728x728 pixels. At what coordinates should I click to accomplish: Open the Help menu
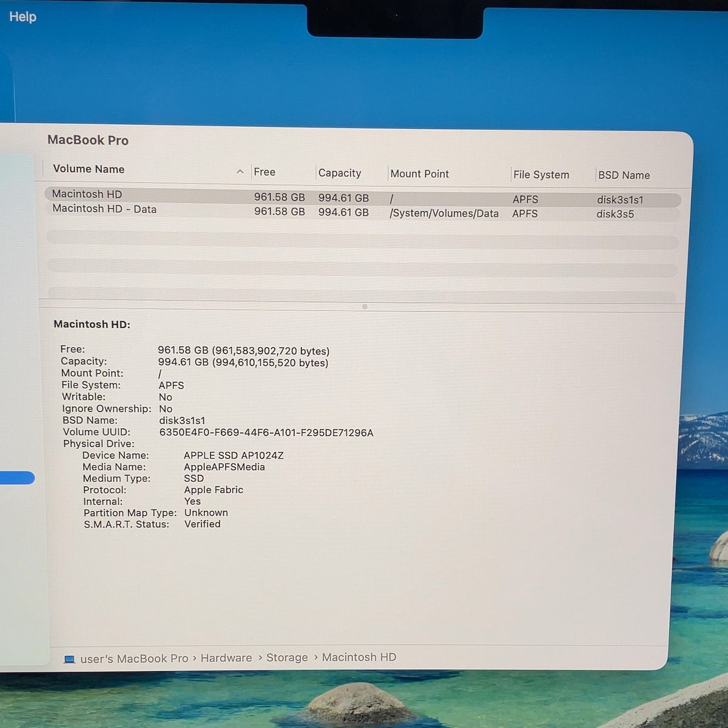22,16
